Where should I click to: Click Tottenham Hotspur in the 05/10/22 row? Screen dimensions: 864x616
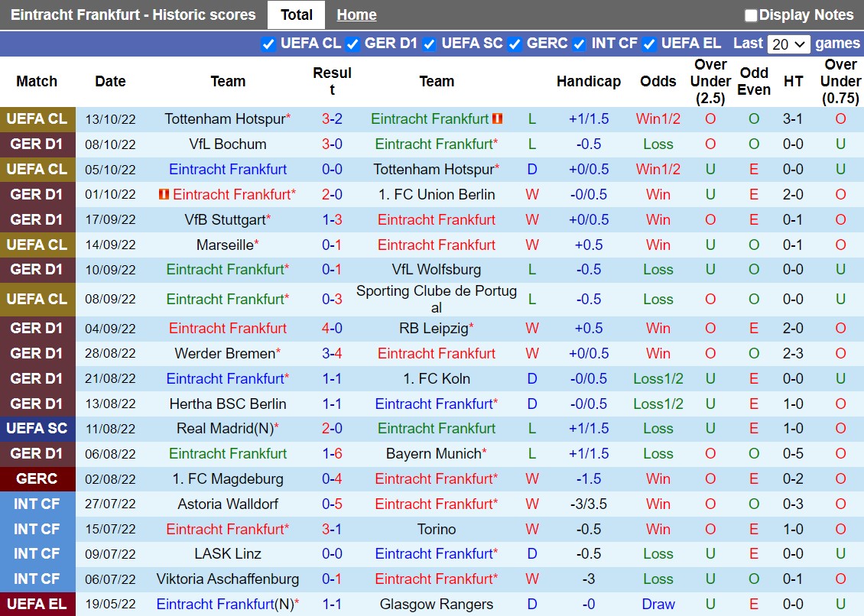coord(434,169)
